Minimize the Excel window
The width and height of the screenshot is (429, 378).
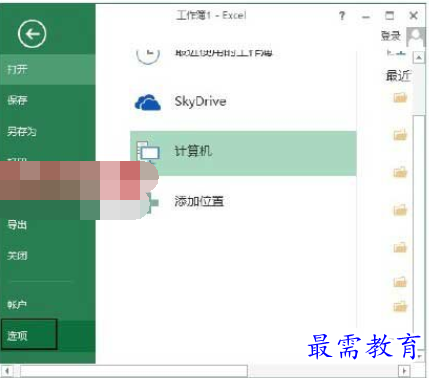click(x=366, y=17)
